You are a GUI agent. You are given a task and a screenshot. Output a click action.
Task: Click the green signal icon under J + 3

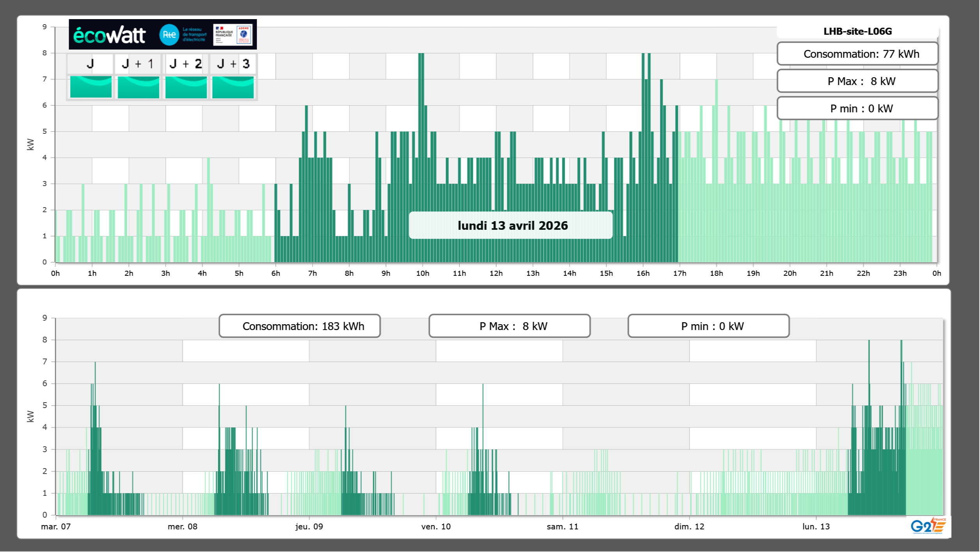pyautogui.click(x=233, y=87)
